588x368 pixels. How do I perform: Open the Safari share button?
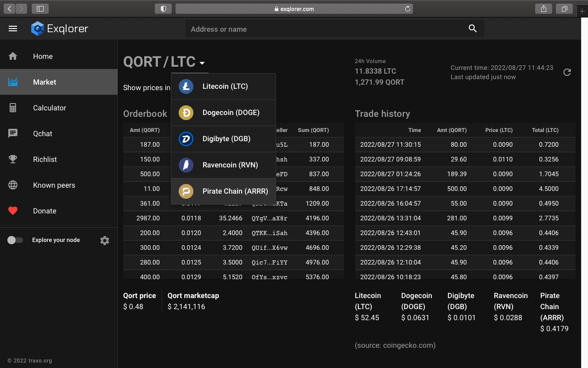click(x=543, y=8)
